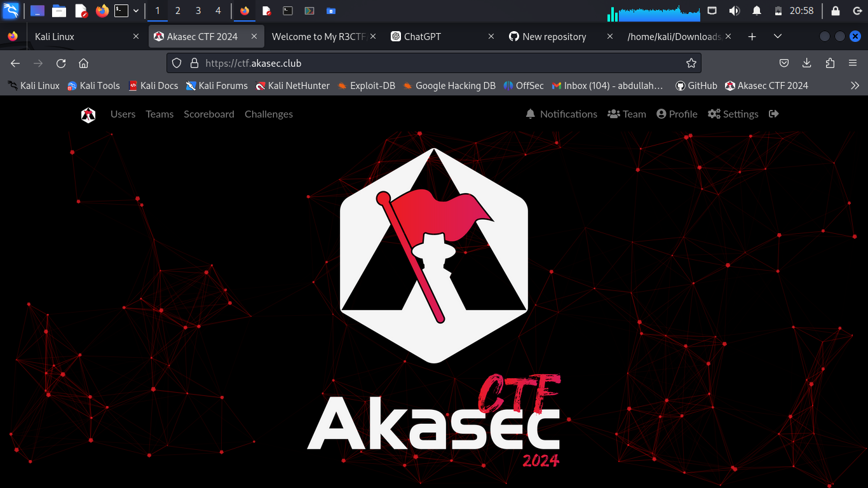Screen dimensions: 868x488
Task: Open the Save to Pocket button
Action: 784,63
